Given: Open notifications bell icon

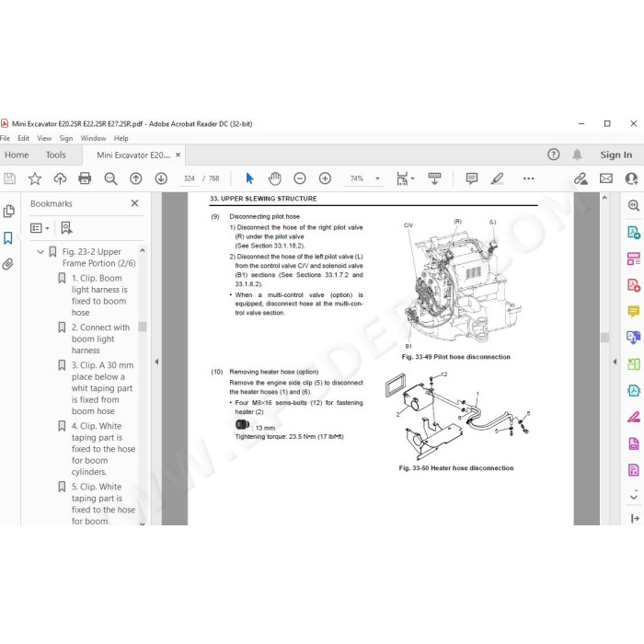Looking at the screenshot, I should [577, 155].
